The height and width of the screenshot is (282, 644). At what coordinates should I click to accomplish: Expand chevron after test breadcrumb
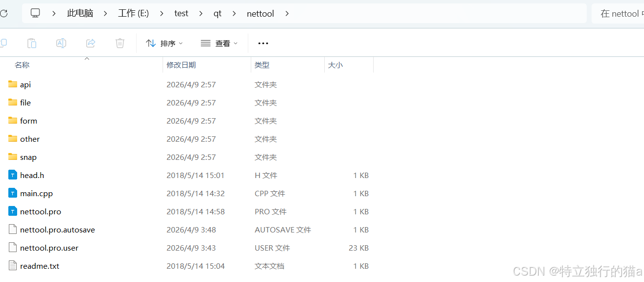pos(201,13)
